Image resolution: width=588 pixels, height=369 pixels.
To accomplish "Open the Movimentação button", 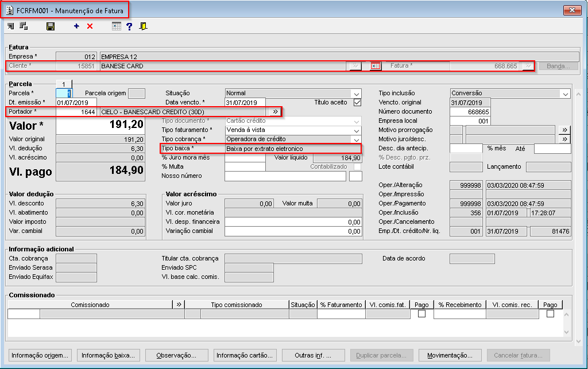I will (450, 355).
